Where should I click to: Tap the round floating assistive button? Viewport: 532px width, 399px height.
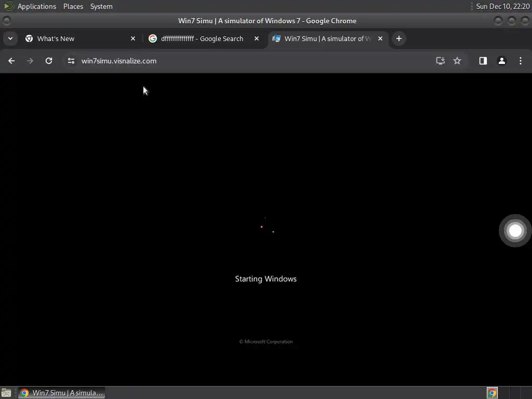[515, 231]
